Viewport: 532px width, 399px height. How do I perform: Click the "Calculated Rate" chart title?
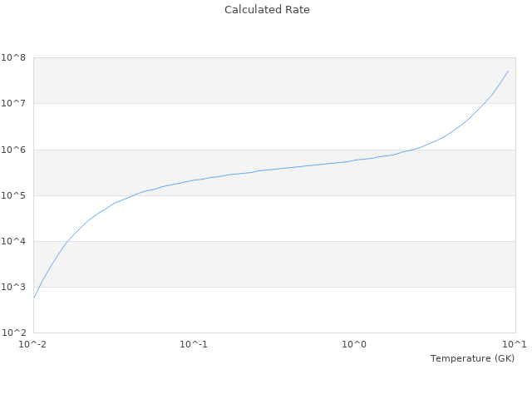tap(267, 10)
